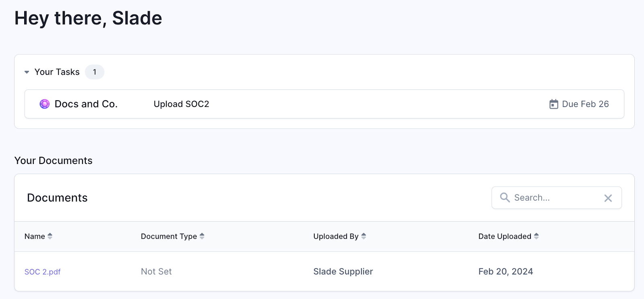The image size is (644, 299).
Task: Open the SOC 2.pdf document link
Action: (x=43, y=272)
